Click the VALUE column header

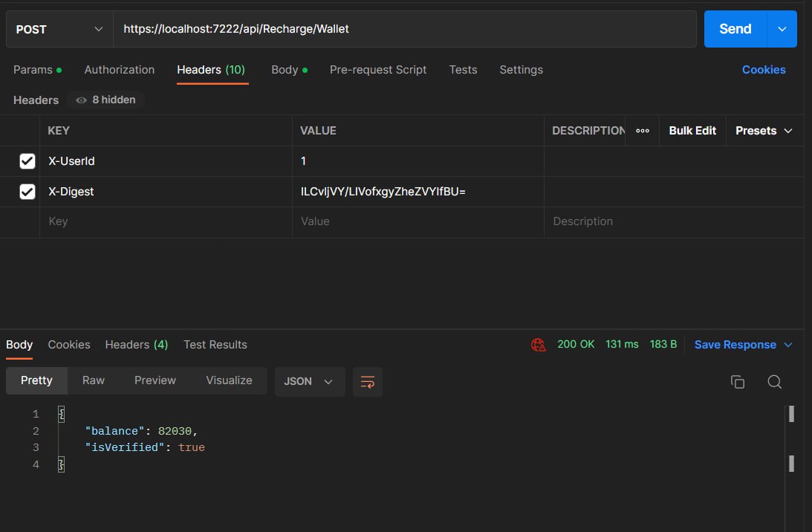318,131
